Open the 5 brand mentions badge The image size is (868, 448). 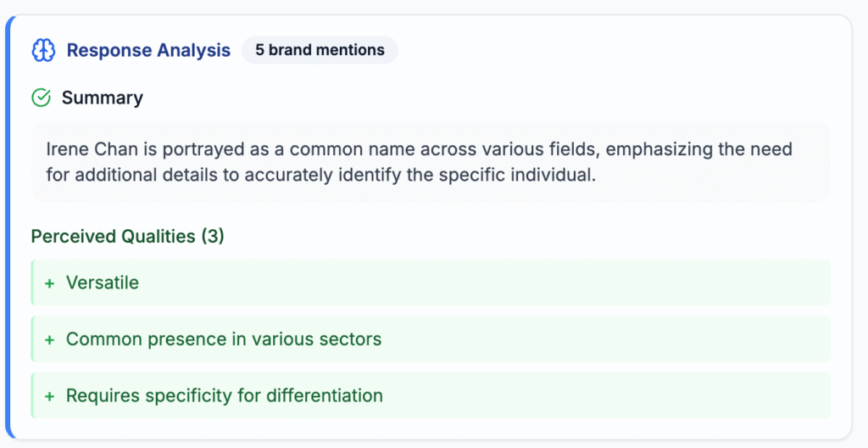320,50
